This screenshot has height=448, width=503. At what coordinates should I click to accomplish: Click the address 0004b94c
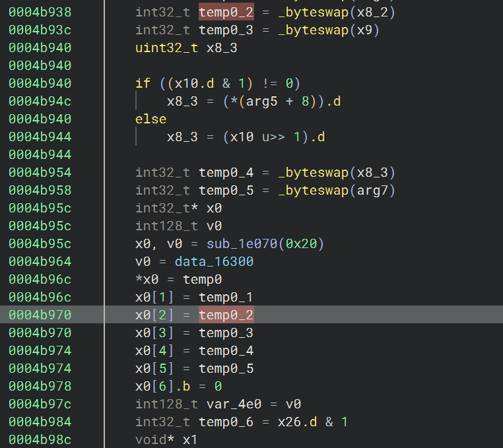(x=40, y=102)
